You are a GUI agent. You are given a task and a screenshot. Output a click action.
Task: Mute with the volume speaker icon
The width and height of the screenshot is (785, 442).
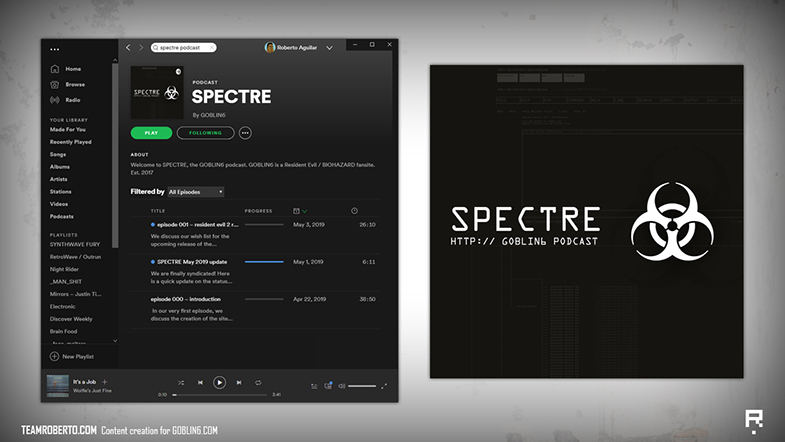pos(341,386)
